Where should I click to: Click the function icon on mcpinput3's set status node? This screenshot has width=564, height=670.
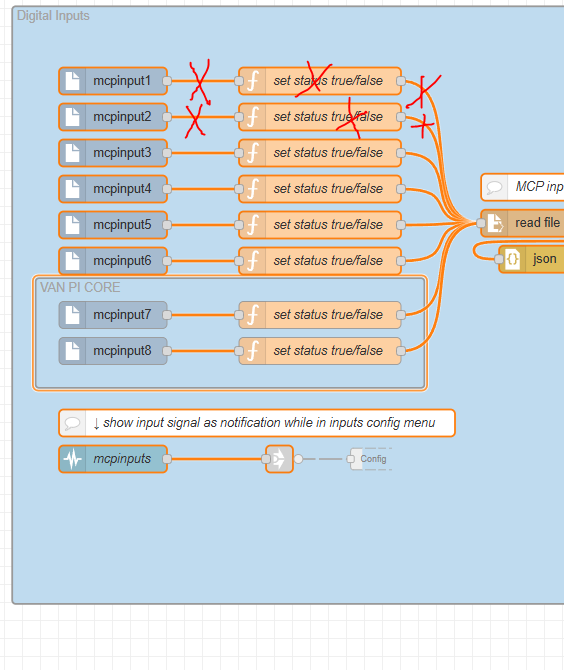[x=253, y=153]
